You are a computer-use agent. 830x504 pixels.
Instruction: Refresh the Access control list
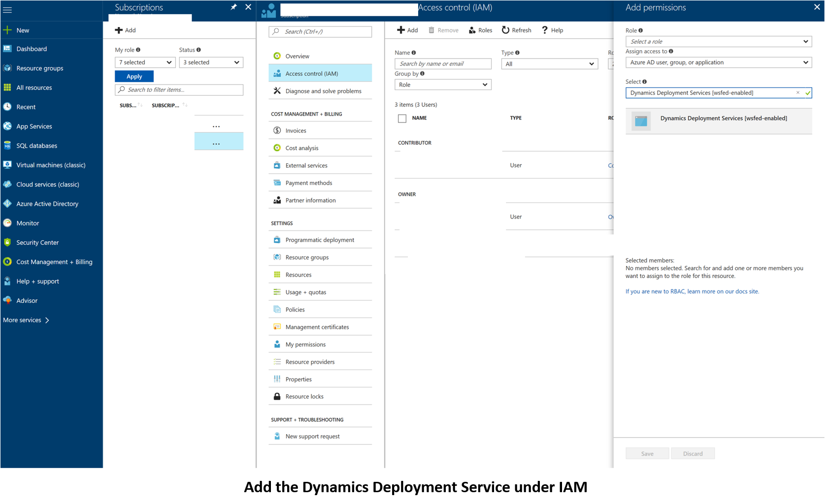click(x=516, y=30)
